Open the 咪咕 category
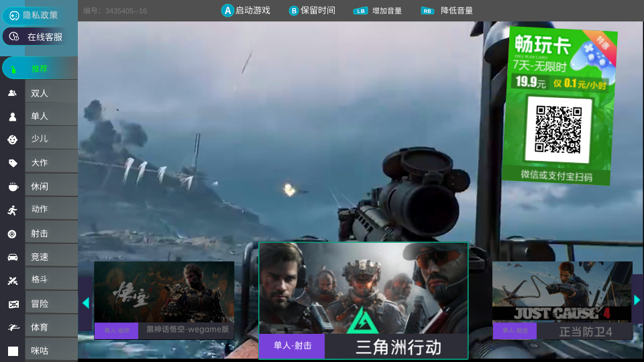The width and height of the screenshot is (644, 362). [x=52, y=351]
